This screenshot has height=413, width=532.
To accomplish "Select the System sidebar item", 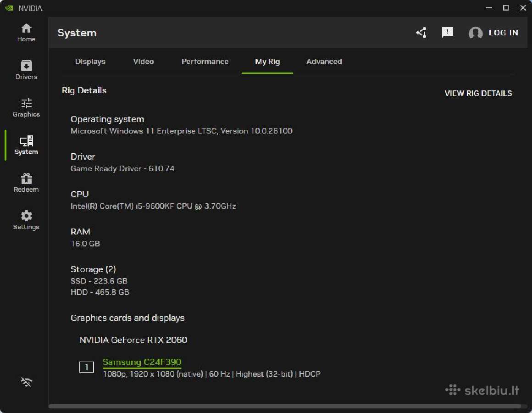I will pyautogui.click(x=26, y=145).
